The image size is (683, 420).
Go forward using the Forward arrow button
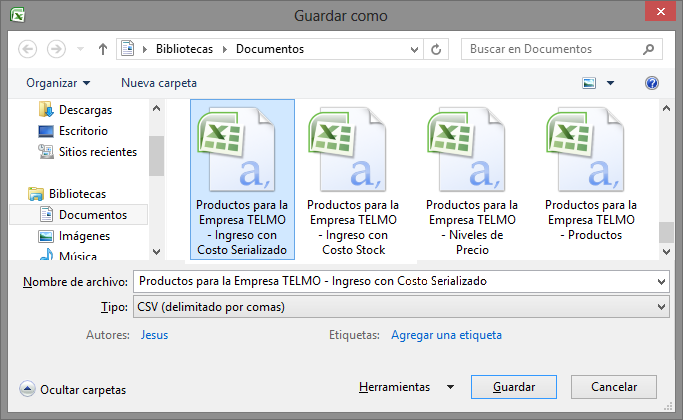[x=56, y=49]
